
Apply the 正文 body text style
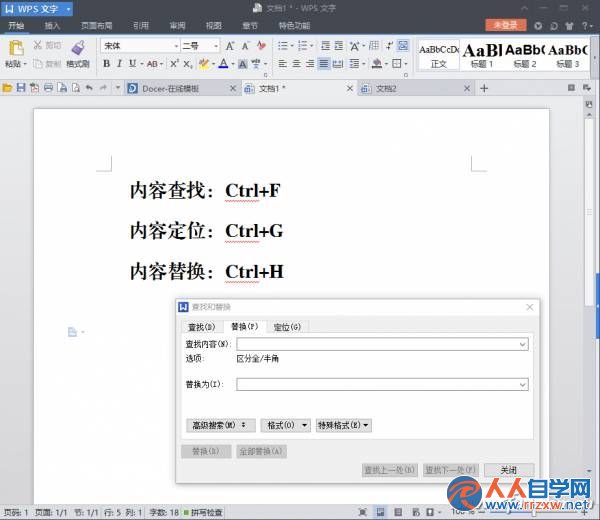pos(439,56)
